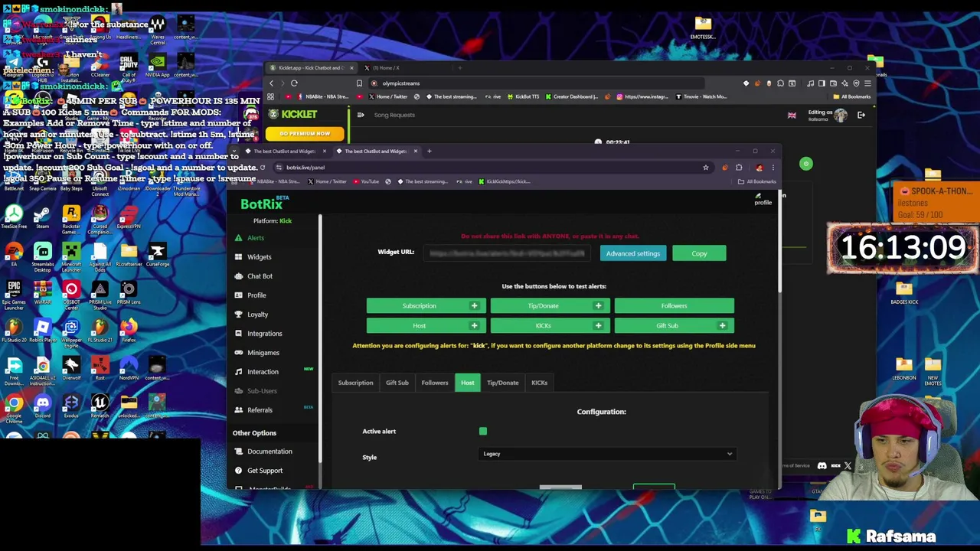Viewport: 980px width, 551px height.
Task: Test the Subscription alert
Action: [419, 306]
